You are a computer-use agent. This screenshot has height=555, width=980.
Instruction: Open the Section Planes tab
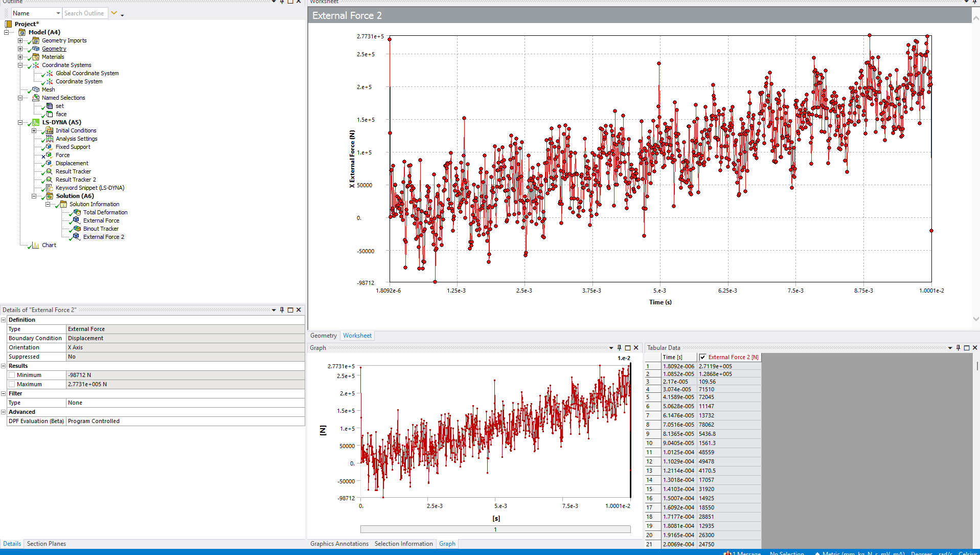tap(46, 544)
